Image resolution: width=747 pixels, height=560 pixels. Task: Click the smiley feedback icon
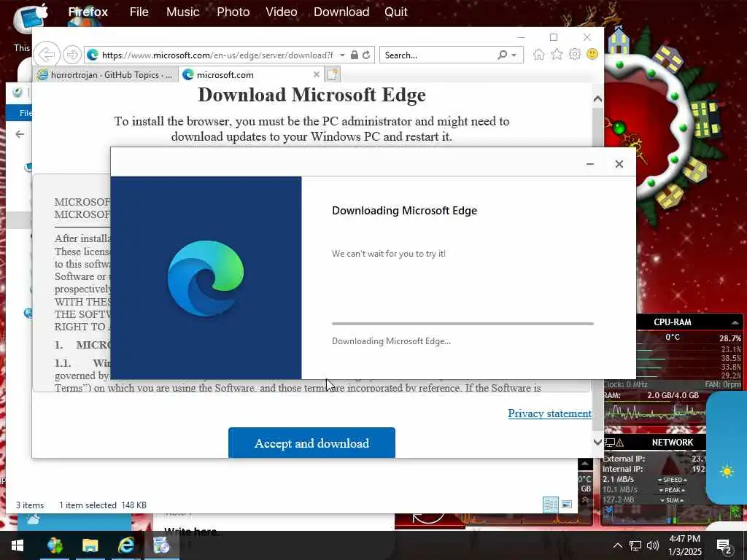(592, 54)
